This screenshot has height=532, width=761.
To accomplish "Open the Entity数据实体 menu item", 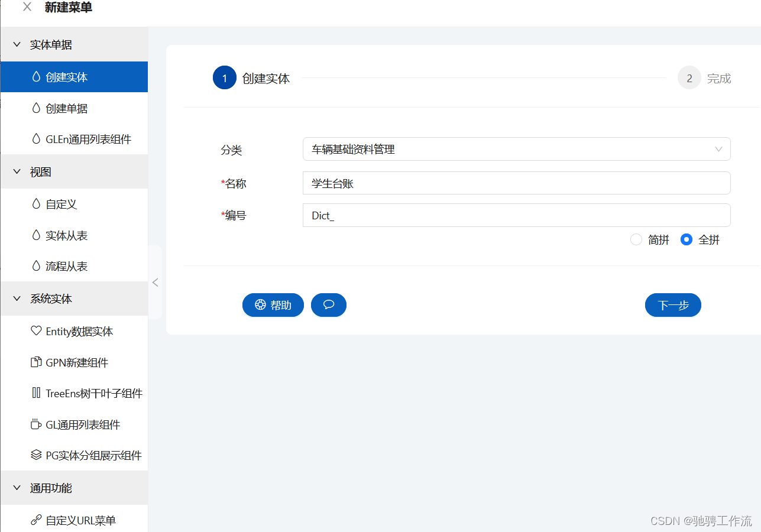I will 74,331.
